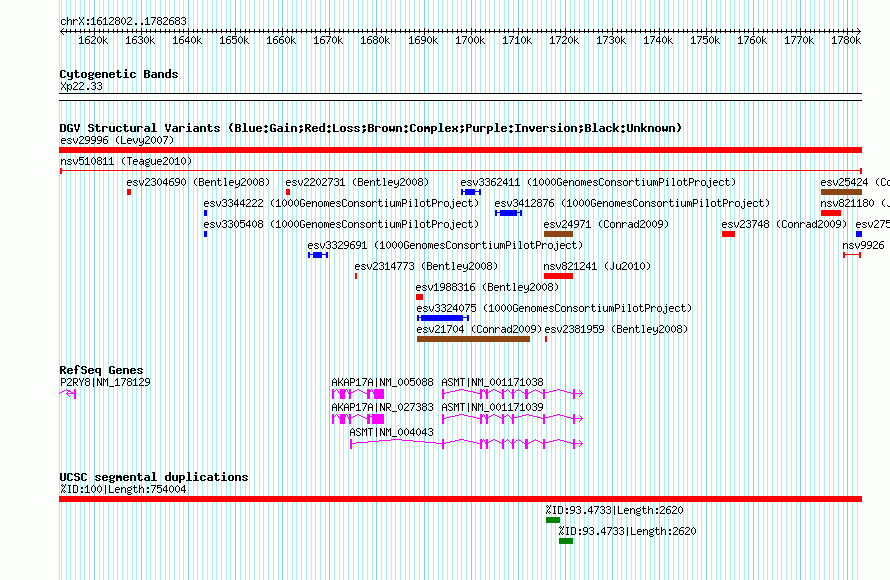Select the 1660k ruler position label

pos(282,40)
